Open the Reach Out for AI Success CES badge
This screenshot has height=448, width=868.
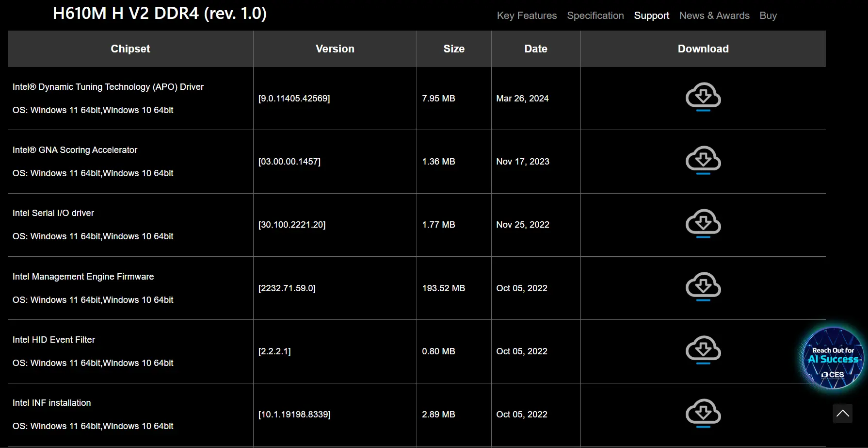tap(833, 359)
